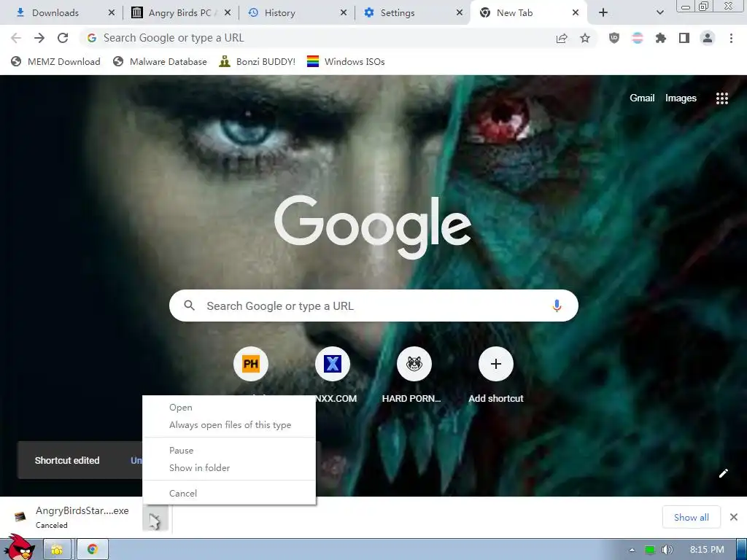
Task: Open the Windows ISOs bookmark
Action: 347,61
